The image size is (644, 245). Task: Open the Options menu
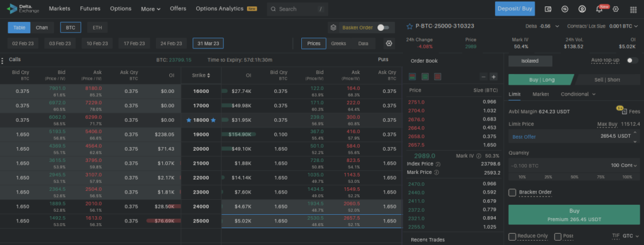coord(121,9)
